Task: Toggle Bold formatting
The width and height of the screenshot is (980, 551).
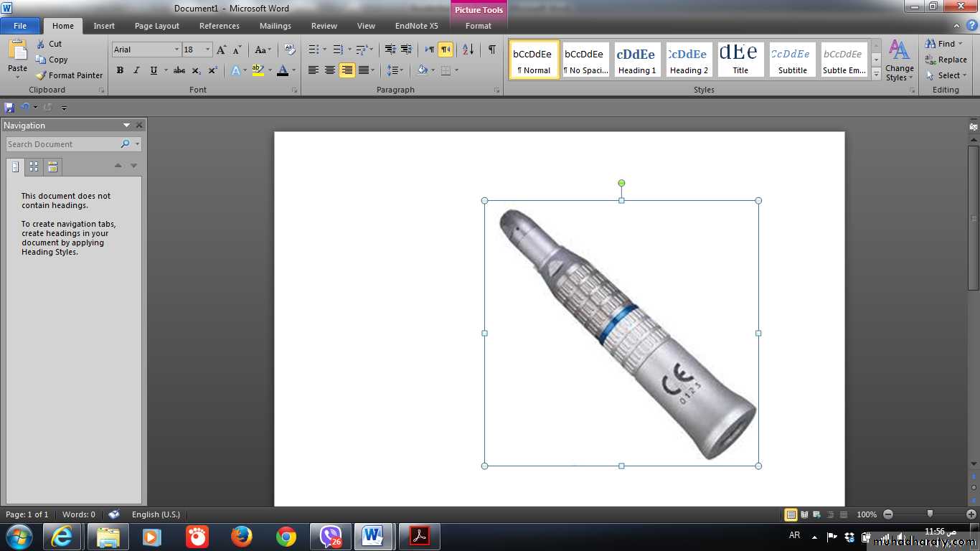Action: click(120, 70)
